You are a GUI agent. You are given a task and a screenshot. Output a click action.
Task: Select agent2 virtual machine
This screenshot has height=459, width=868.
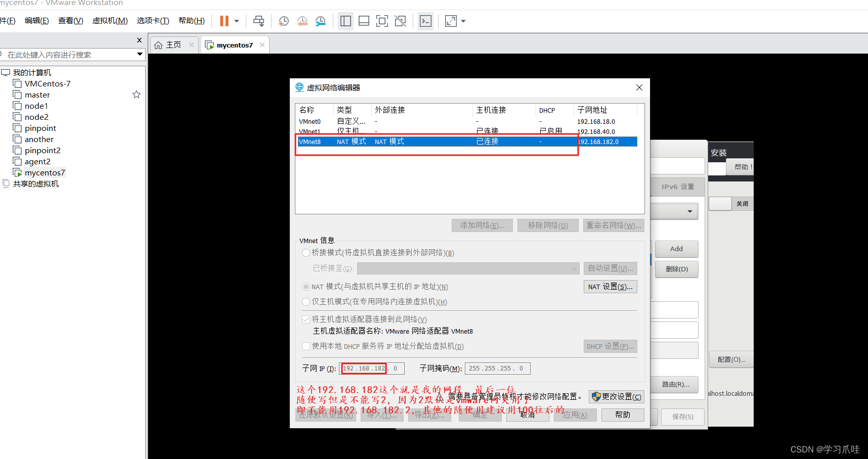pos(37,162)
